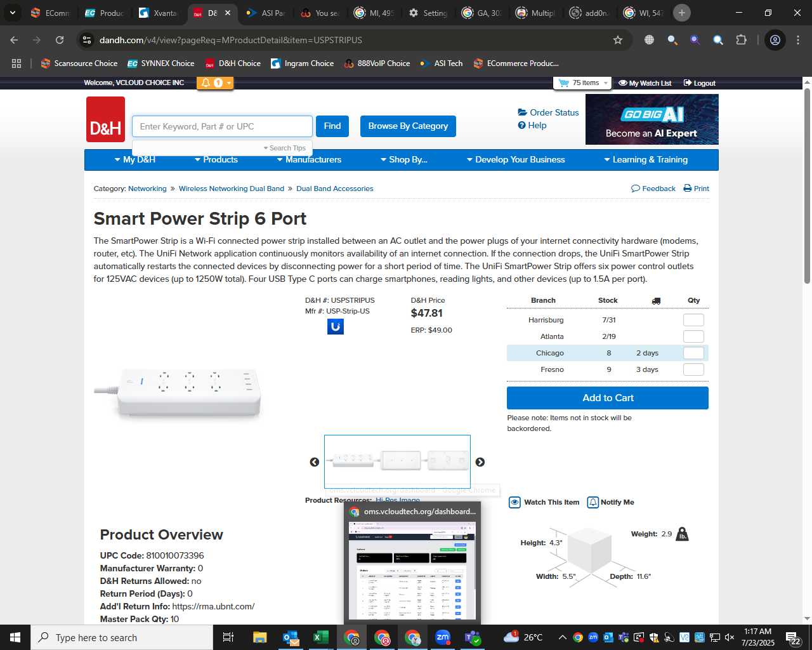
Task: Click the D&H logo icon
Action: (105, 119)
